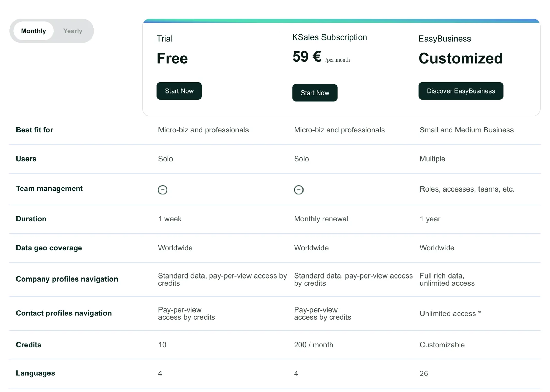Click the Data geo coverage label
The image size is (550, 392).
click(49, 248)
